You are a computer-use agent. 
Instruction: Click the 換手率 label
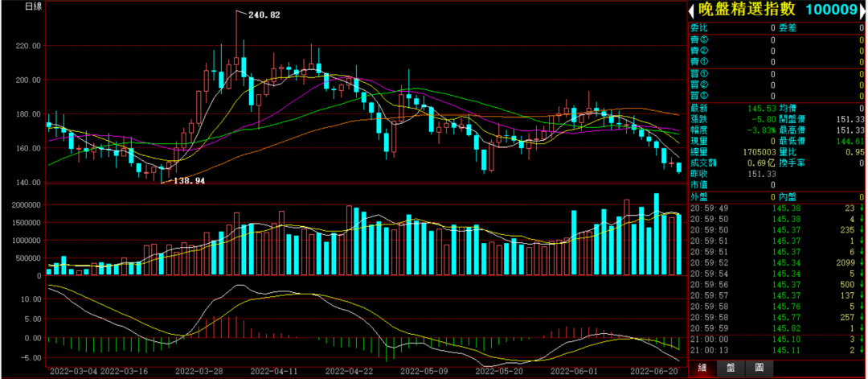[792, 163]
